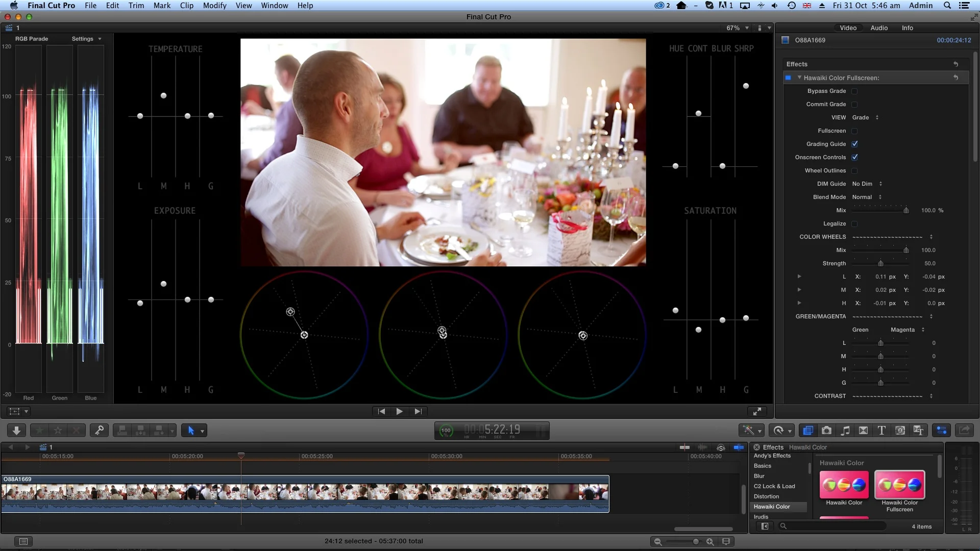Switch to the Audio inspector tab
Viewport: 980px width, 551px height.
(x=879, y=28)
